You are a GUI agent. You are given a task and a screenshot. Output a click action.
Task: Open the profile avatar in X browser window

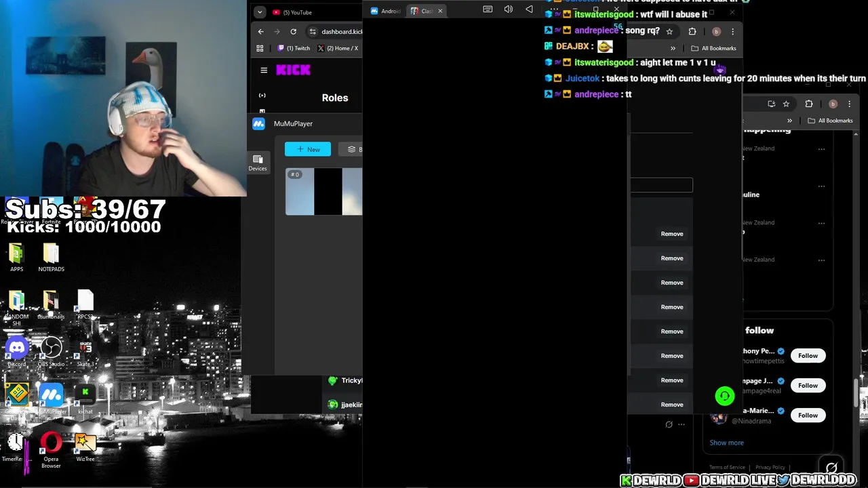[833, 104]
